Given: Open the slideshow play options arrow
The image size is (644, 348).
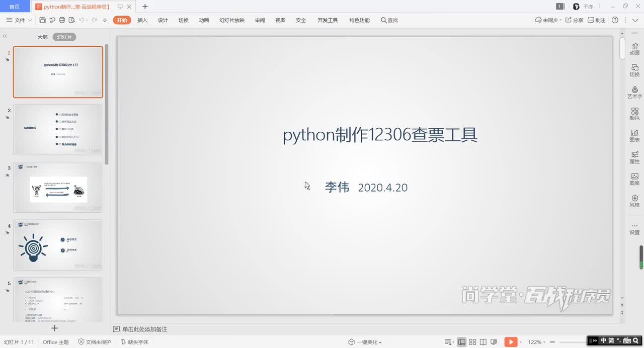Looking at the screenshot, I should pyautogui.click(x=521, y=342).
